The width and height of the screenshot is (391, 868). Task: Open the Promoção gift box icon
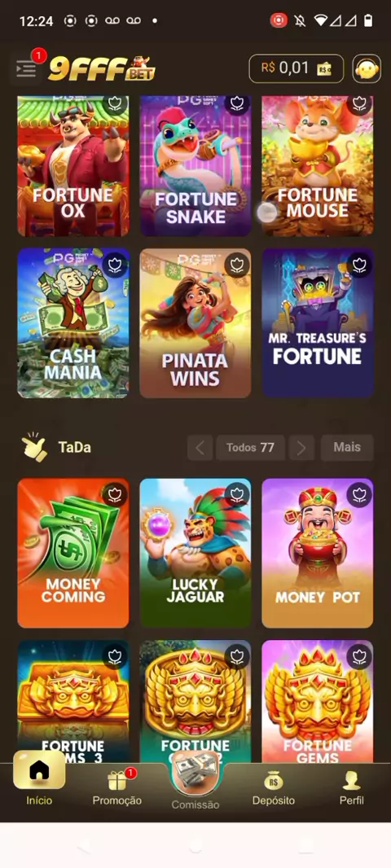(x=117, y=781)
